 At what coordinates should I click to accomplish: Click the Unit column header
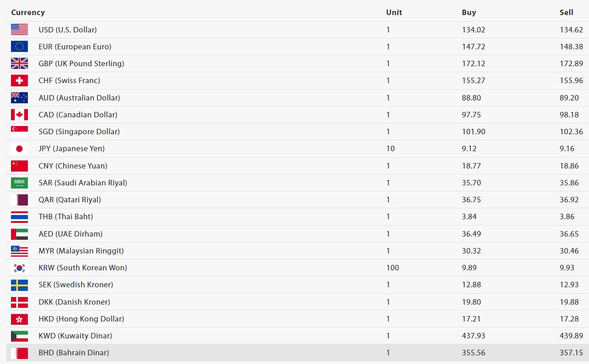click(394, 12)
